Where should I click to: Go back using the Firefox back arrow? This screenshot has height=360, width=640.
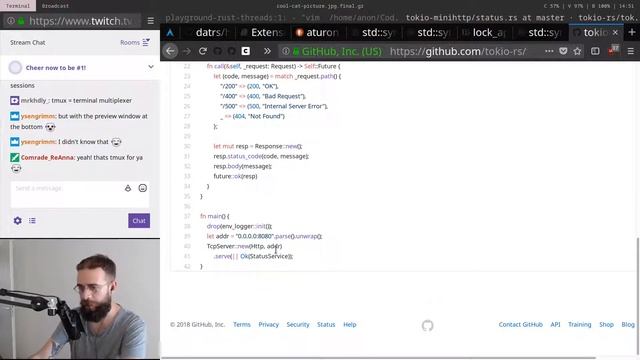point(170,51)
